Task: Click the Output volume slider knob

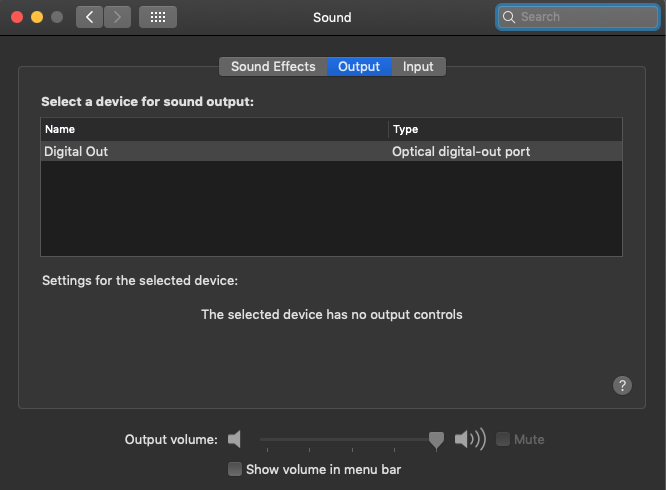Action: pyautogui.click(x=436, y=440)
